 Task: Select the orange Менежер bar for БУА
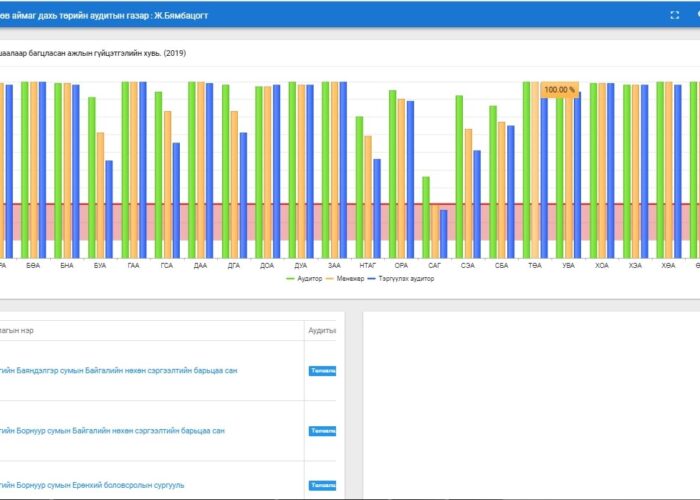click(x=100, y=195)
